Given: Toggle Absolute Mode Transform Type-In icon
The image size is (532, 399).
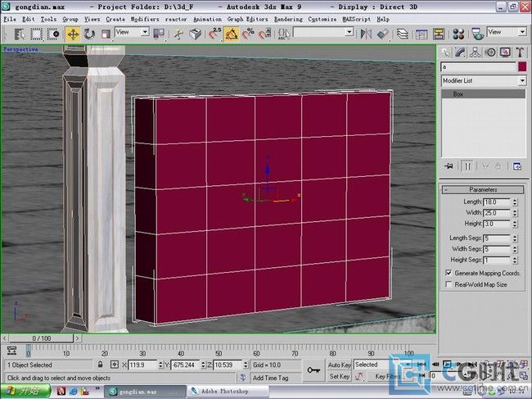Looking at the screenshot, I should (x=115, y=365).
